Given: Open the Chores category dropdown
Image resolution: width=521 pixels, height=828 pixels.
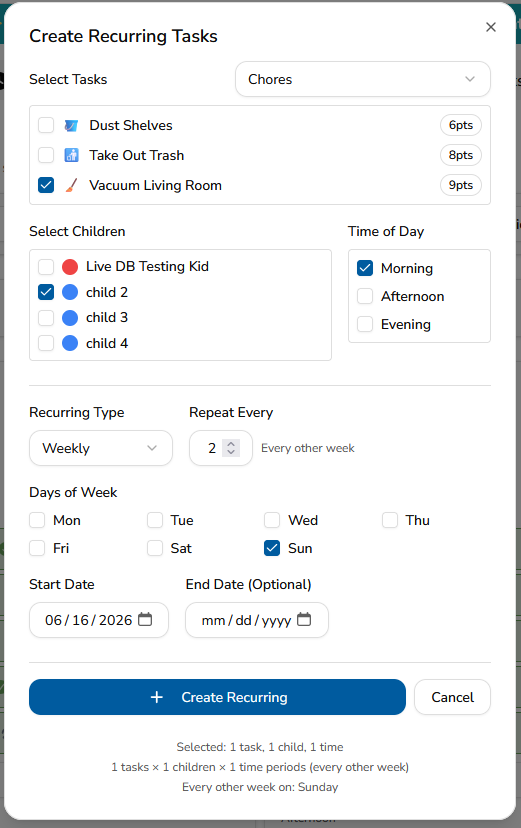Looking at the screenshot, I should (x=363, y=79).
